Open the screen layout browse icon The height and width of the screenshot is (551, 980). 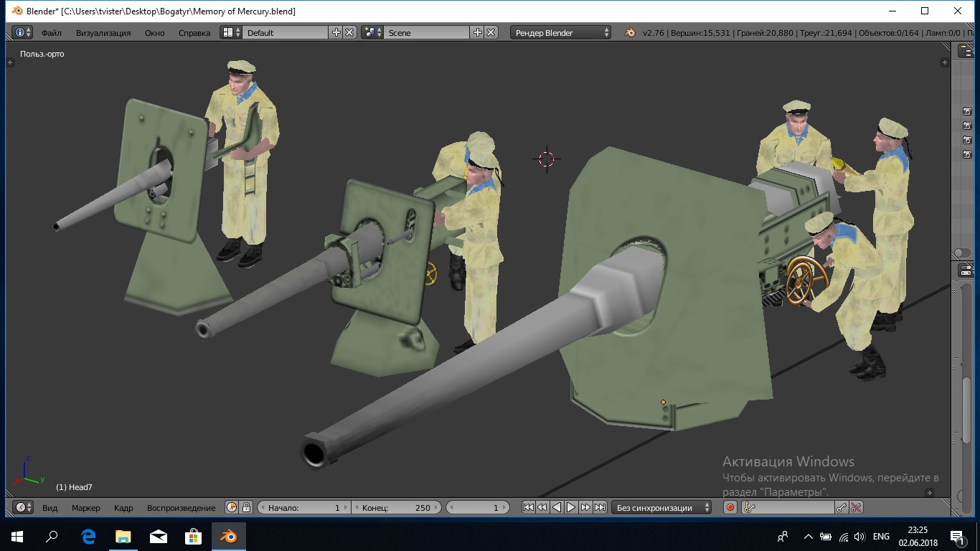coord(231,32)
